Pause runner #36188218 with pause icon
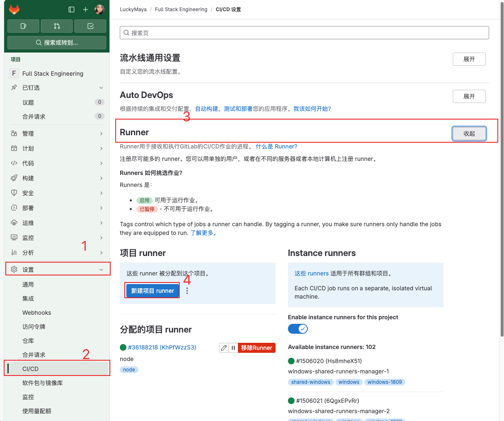504x421 pixels. [233, 348]
